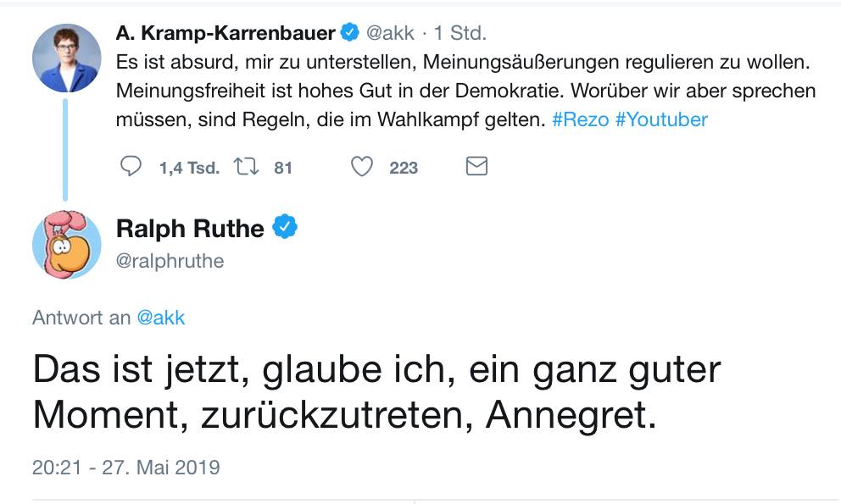Click the reply speech bubble icon

(131, 168)
